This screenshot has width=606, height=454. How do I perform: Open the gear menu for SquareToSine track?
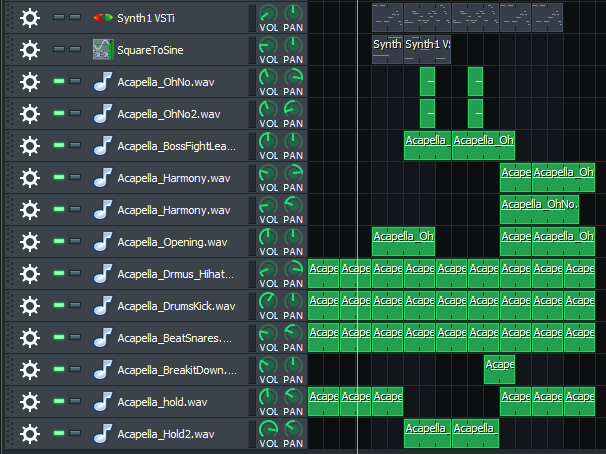coord(30,50)
